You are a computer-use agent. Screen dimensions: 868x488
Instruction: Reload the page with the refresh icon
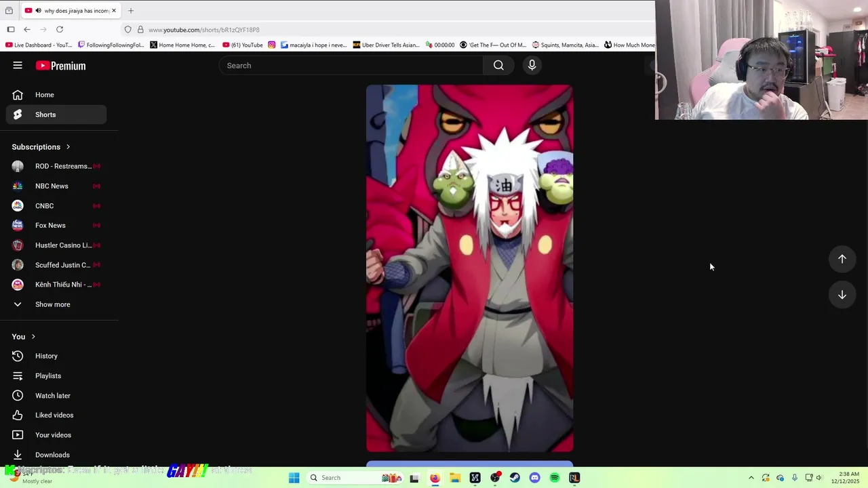(60, 30)
